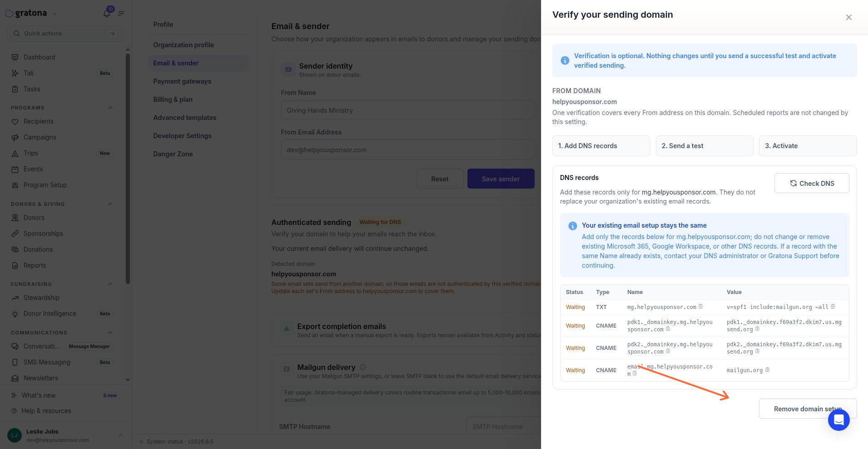Copy the pdk2 dkim7 mgsend.org value
The width and height of the screenshot is (868, 449).
pyautogui.click(x=757, y=351)
